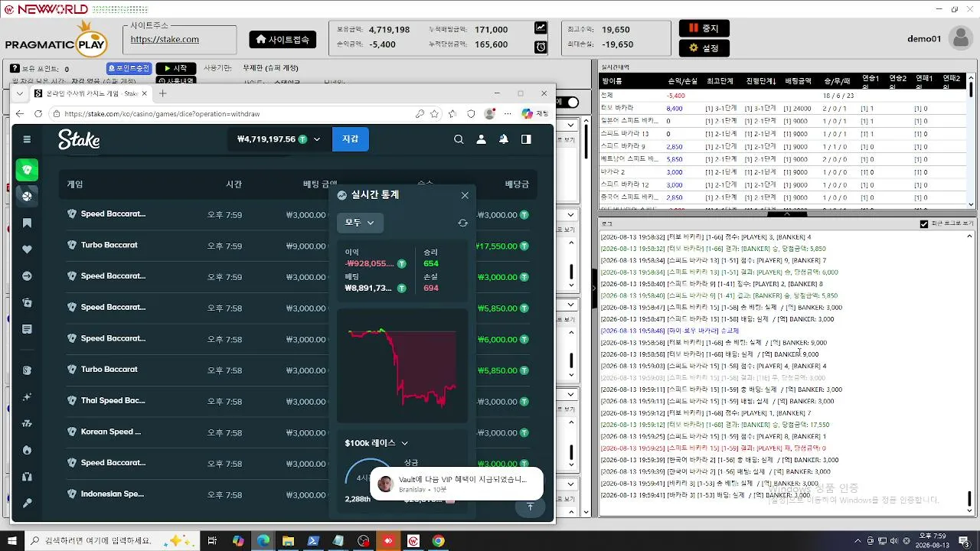
Task: Click the clock icon in NewWorld header
Action: pyautogui.click(x=541, y=47)
